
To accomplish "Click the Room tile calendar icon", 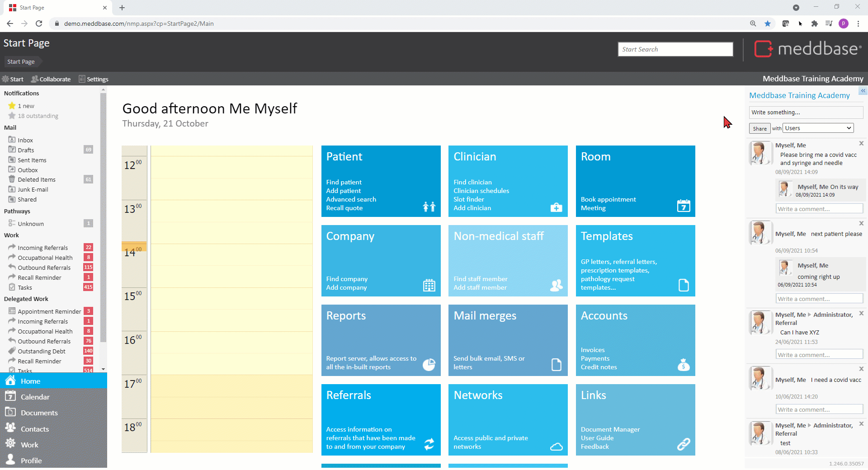I will point(683,206).
